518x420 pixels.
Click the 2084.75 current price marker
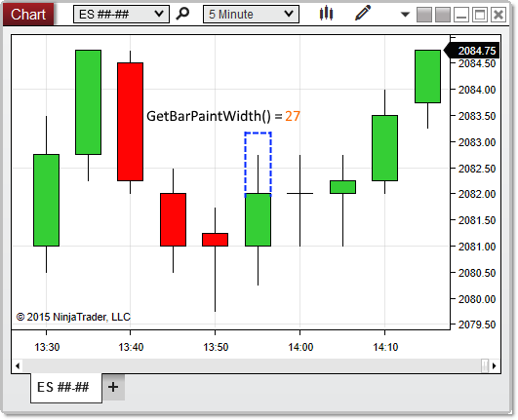pos(472,51)
